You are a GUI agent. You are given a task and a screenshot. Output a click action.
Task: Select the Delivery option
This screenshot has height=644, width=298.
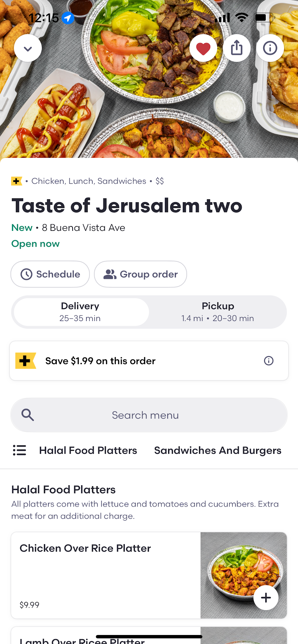coord(80,312)
